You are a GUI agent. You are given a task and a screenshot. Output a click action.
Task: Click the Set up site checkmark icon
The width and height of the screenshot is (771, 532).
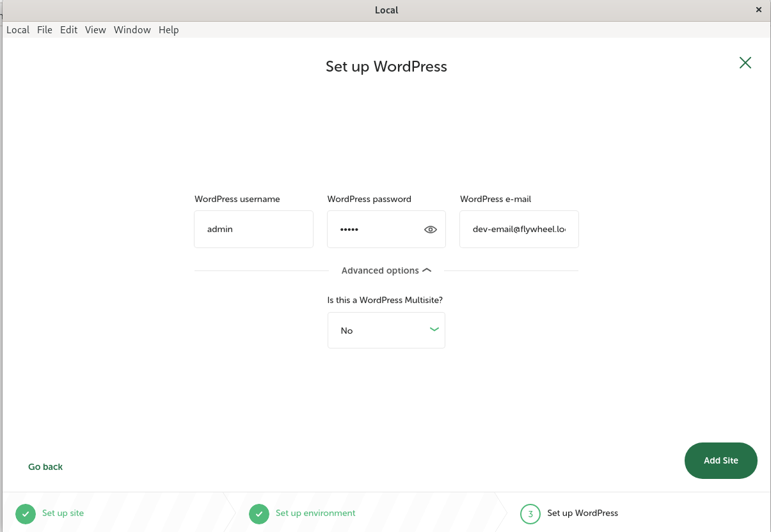tap(26, 513)
